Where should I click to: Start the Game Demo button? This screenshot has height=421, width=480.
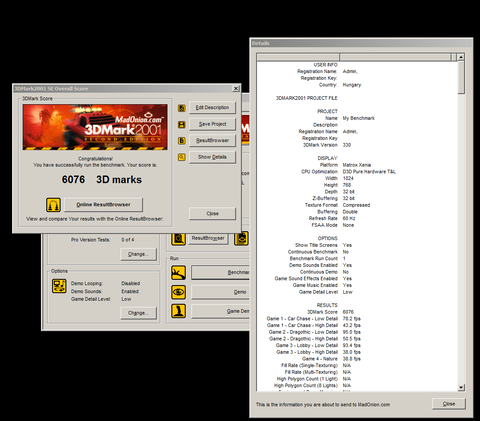[220, 311]
